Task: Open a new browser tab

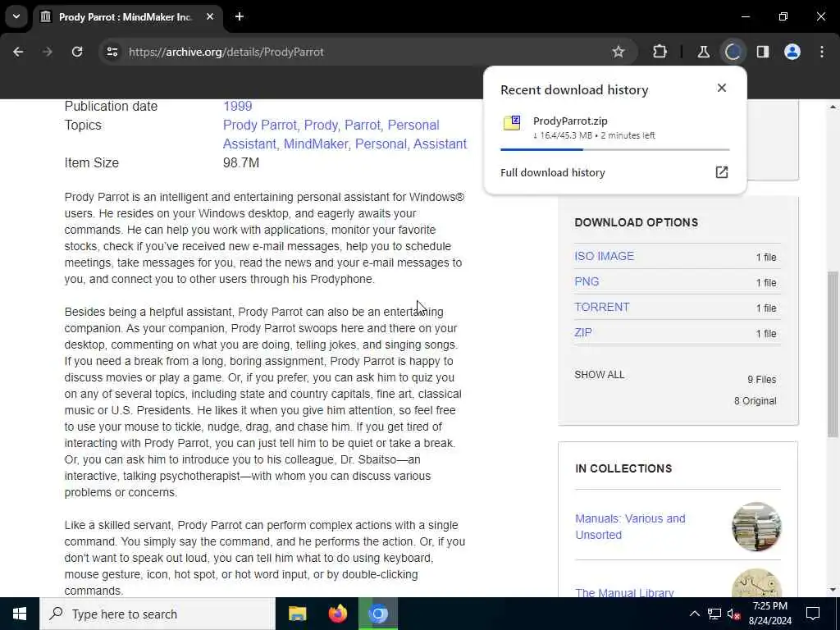Action: 240,16
